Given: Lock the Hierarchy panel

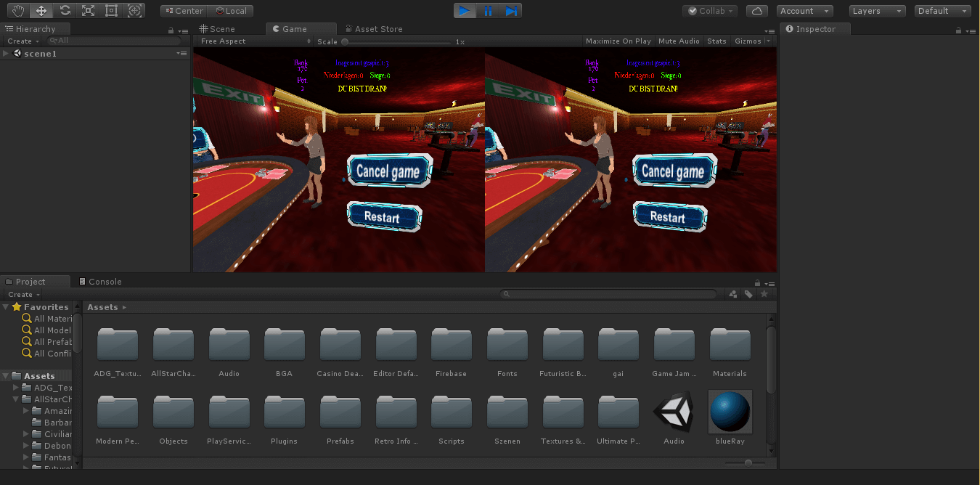Looking at the screenshot, I should pyautogui.click(x=171, y=30).
